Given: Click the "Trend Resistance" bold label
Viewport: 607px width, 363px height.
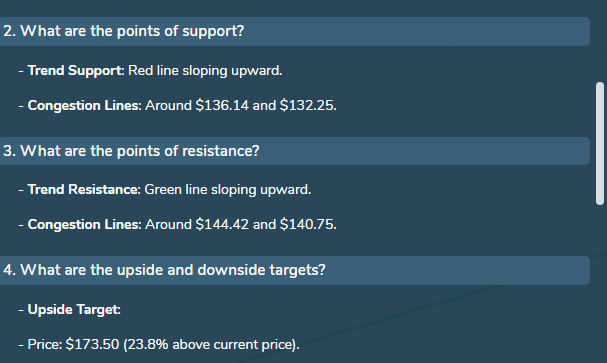Looking at the screenshot, I should [x=83, y=190].
